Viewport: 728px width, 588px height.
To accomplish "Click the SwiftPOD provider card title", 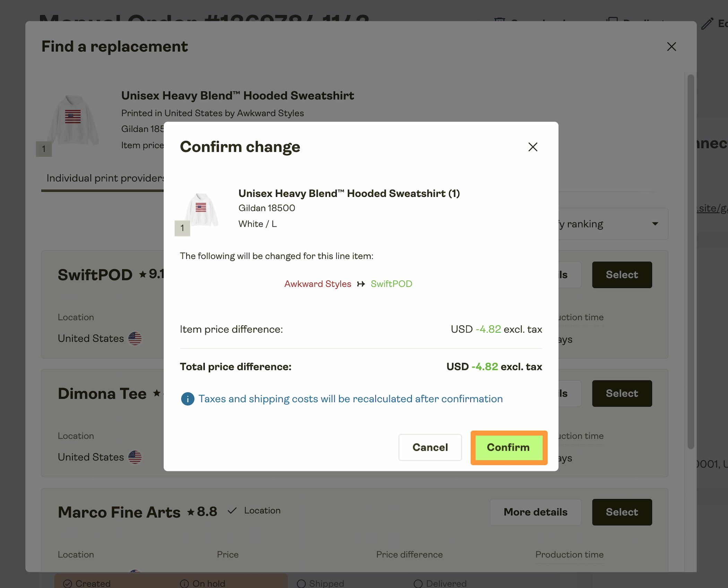I will click(x=95, y=275).
